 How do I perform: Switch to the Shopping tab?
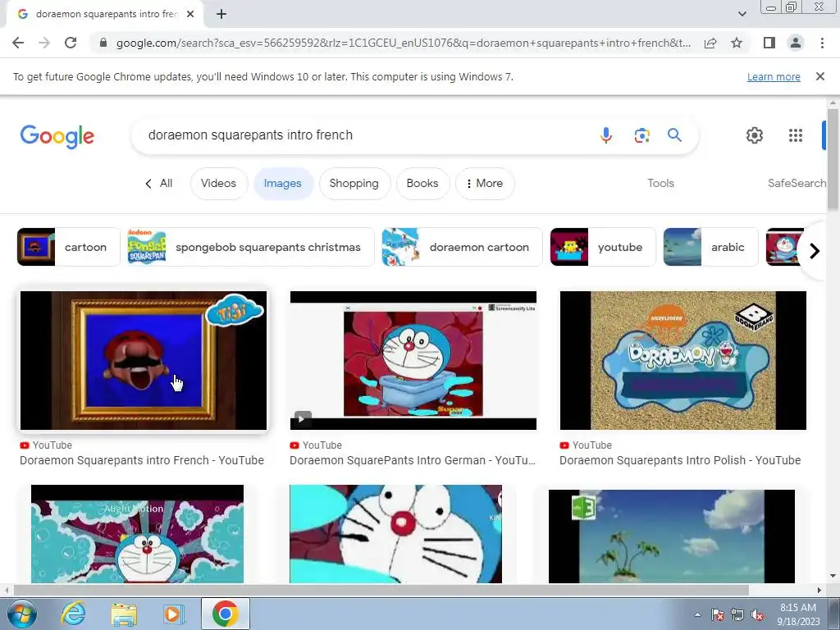coord(354,183)
